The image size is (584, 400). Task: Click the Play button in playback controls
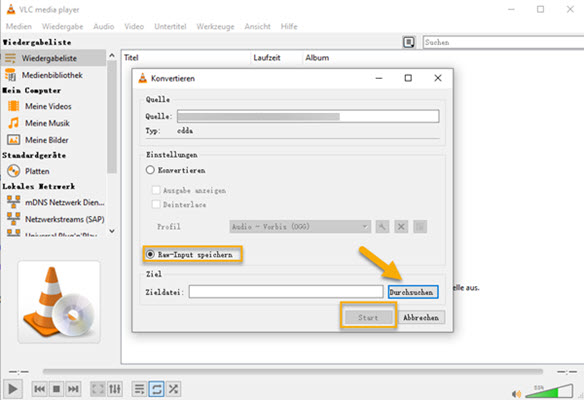(x=13, y=389)
